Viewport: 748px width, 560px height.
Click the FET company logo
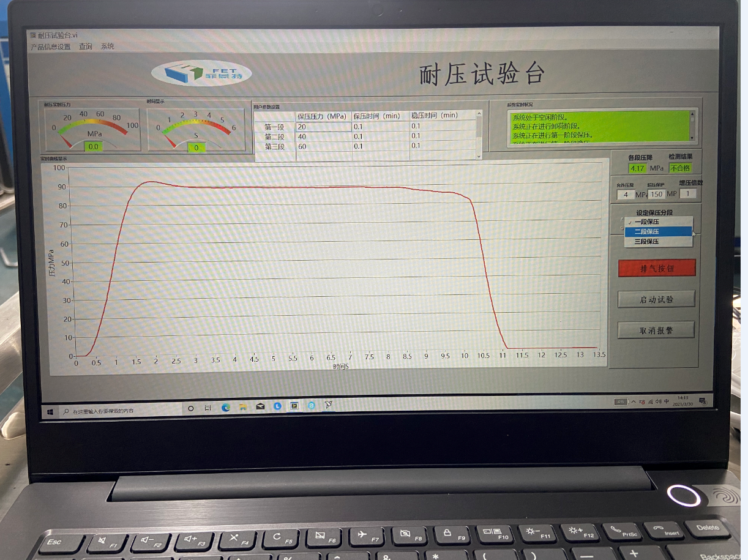pos(201,73)
